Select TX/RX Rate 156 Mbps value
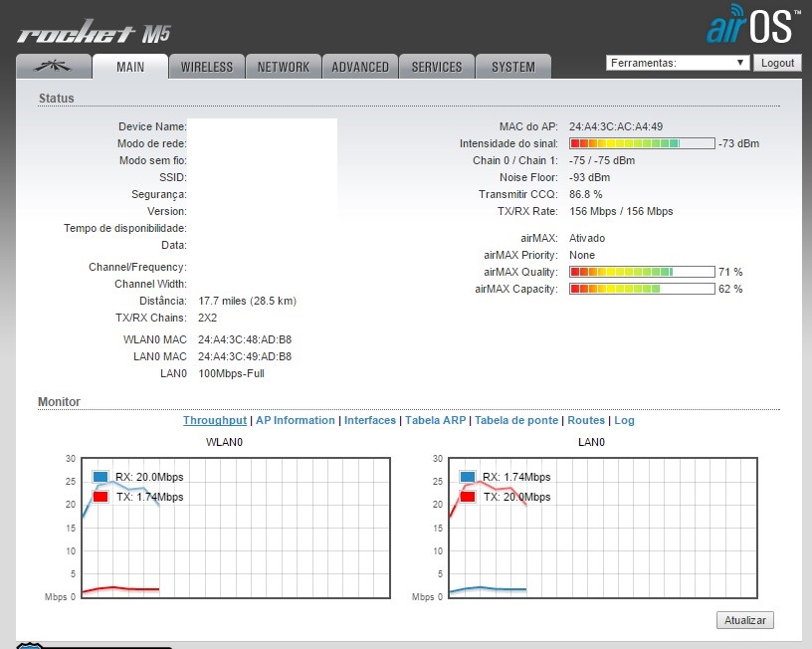 (x=621, y=211)
